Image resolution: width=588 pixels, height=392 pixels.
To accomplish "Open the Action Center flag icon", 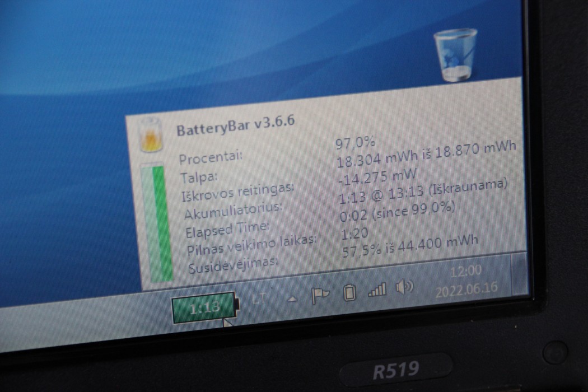I will [x=320, y=295].
